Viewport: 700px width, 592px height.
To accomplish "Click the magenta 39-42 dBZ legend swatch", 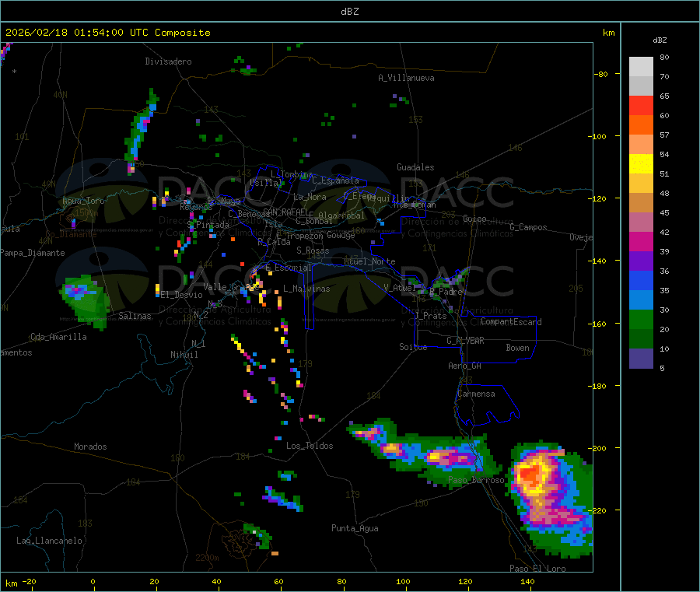I will click(x=641, y=241).
